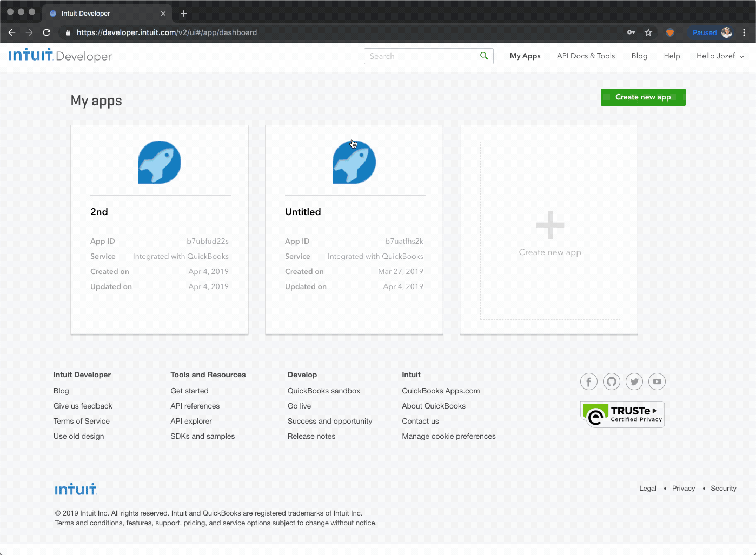Click the Paused profile avatar
This screenshot has height=555, width=756.
[727, 32]
